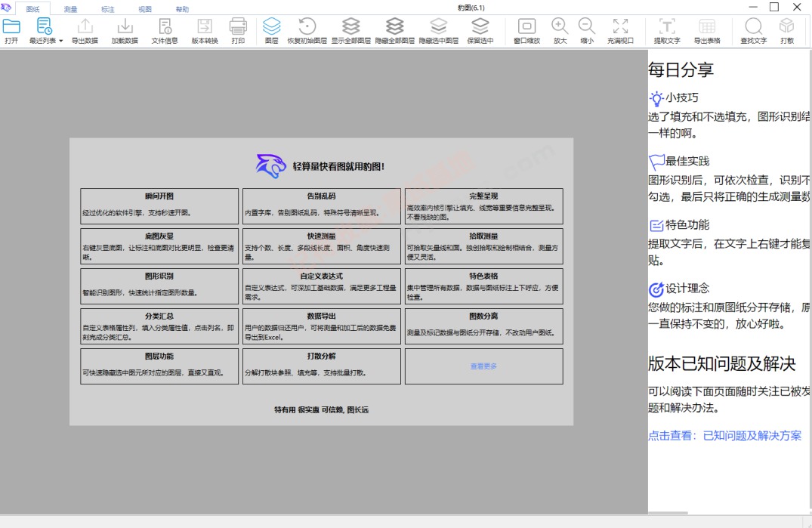Click the leopard logo in the drawing
This screenshot has height=528, width=812.
click(270, 165)
